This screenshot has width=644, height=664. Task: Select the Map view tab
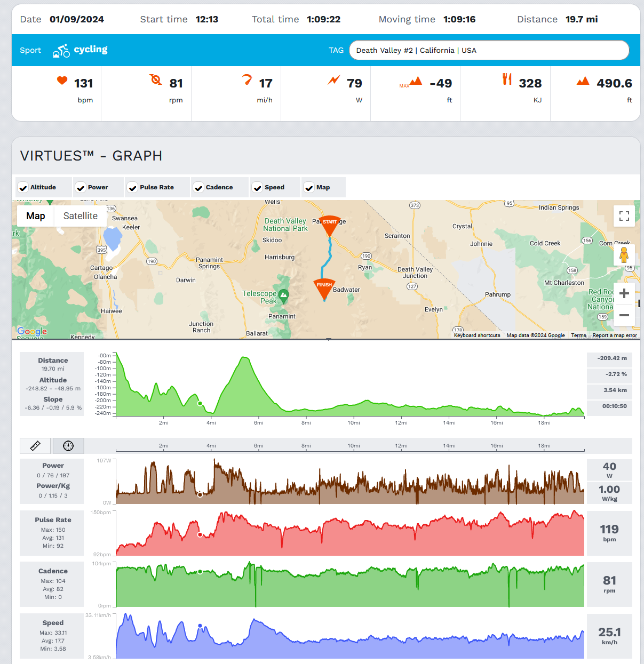[36, 216]
